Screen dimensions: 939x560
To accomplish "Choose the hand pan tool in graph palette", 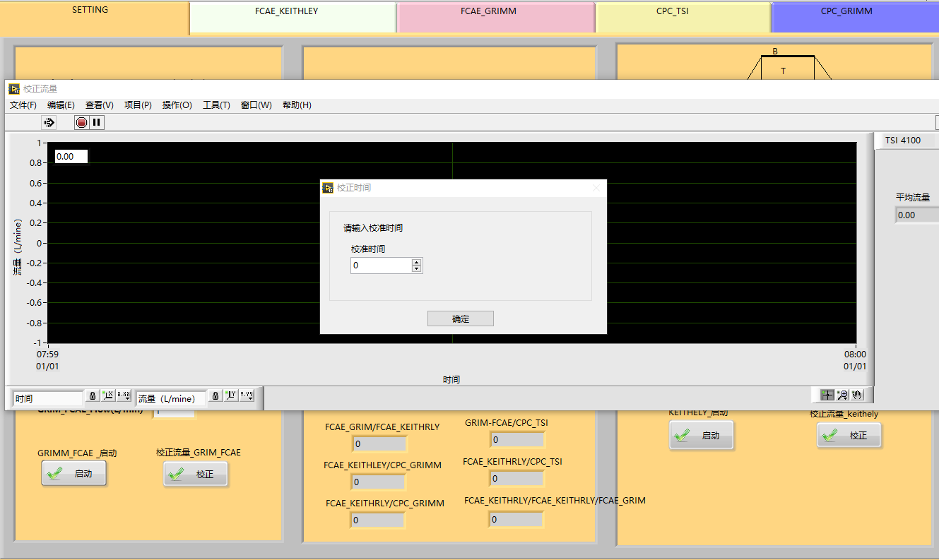I will 857,395.
